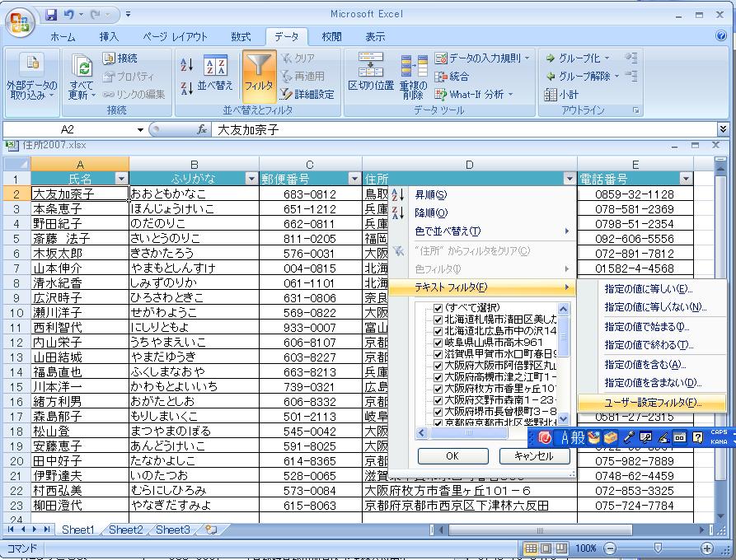Click the formula bar input field
736x560 pixels.
click(x=464, y=129)
